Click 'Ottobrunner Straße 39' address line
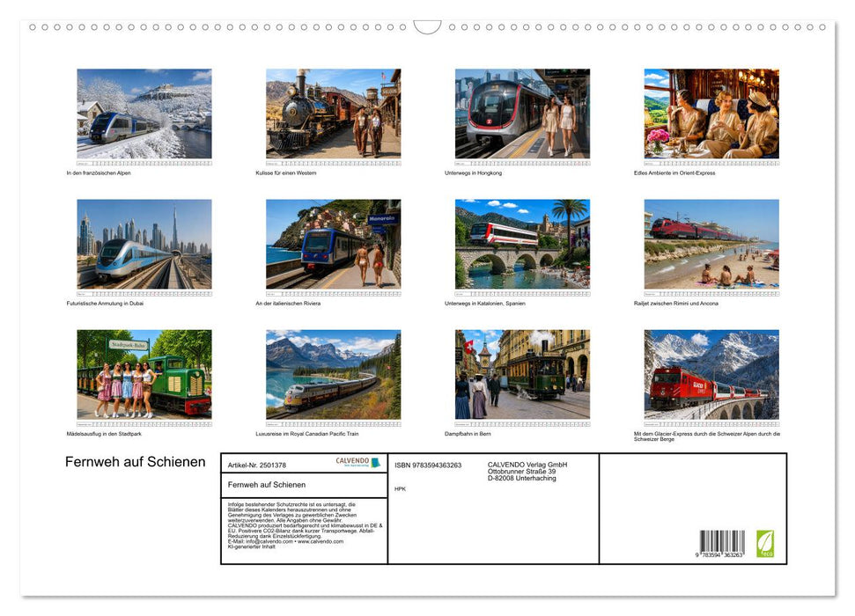The width and height of the screenshot is (855, 616). 522,472
